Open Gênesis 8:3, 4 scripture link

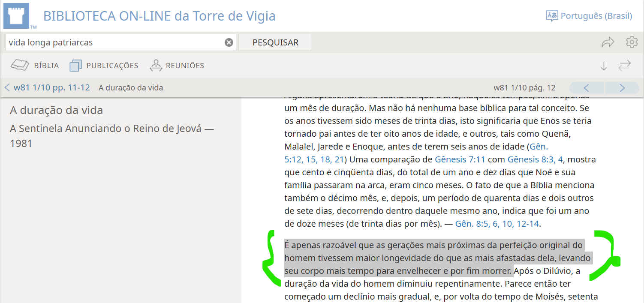pyautogui.click(x=535, y=159)
